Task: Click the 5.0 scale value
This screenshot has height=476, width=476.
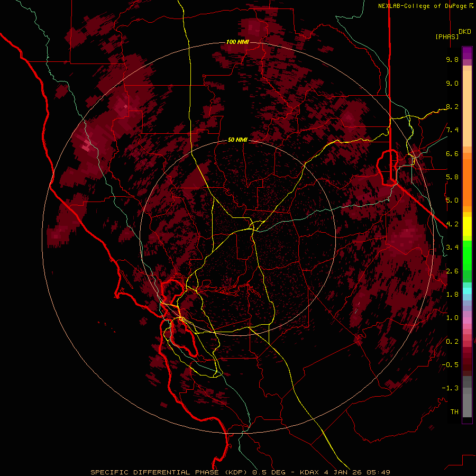Action: 452,200
